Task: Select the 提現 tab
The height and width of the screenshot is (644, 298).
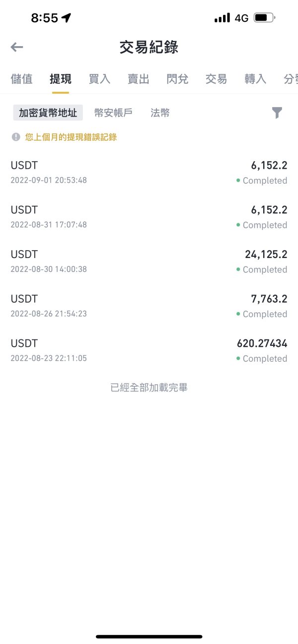Action: tap(61, 79)
